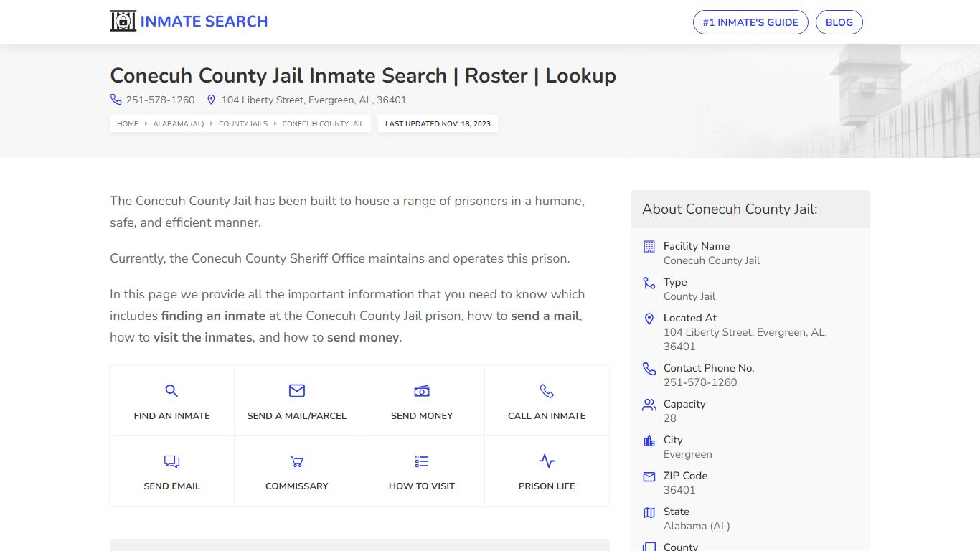
Task: Click the Commissary shopping cart icon
Action: (296, 461)
